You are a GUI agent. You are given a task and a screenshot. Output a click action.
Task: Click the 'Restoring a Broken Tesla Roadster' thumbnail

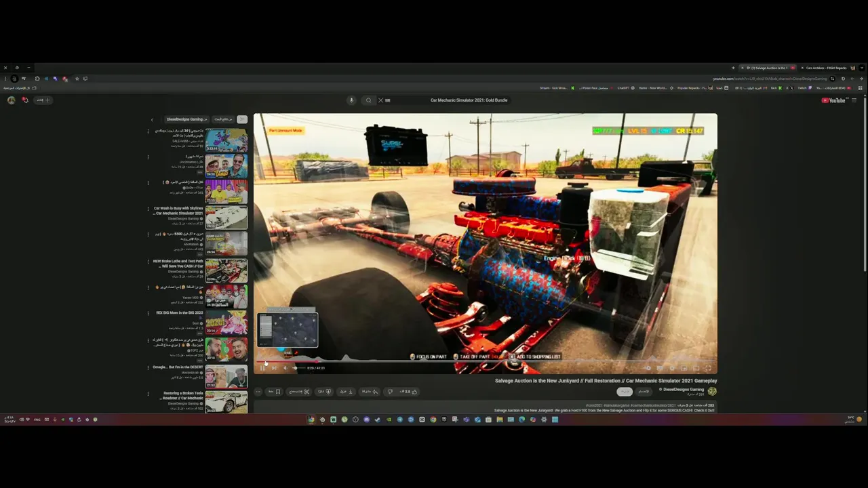coord(226,401)
